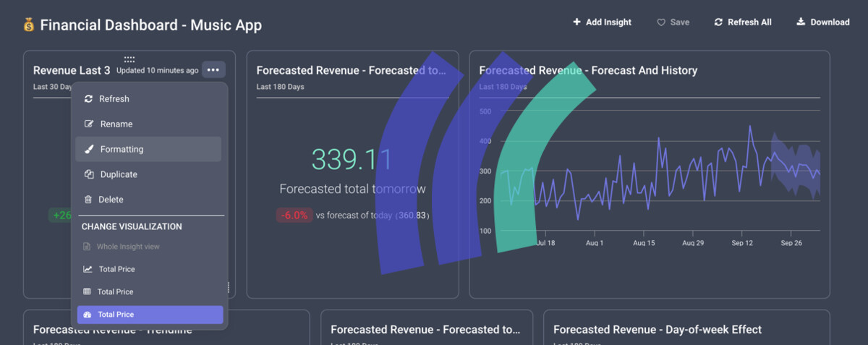The image size is (868, 345).
Task: Click the Aug 1 axis label
Action: pyautogui.click(x=594, y=243)
